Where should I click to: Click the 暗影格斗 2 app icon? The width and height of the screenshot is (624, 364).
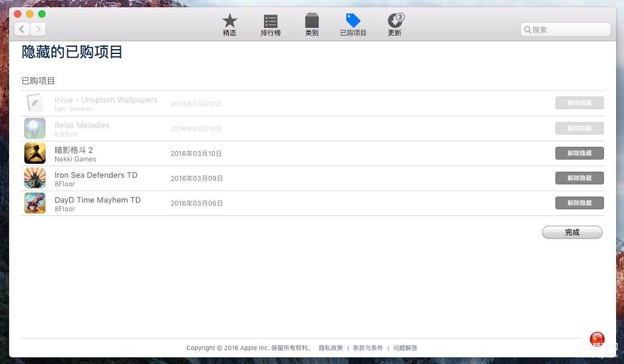pos(35,153)
